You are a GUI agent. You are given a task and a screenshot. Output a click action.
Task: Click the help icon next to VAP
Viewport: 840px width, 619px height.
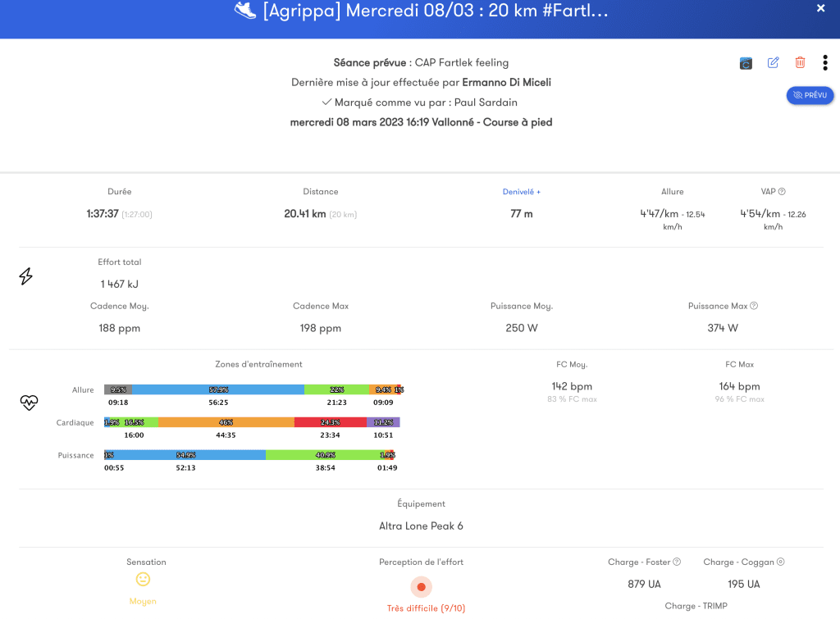(x=782, y=192)
